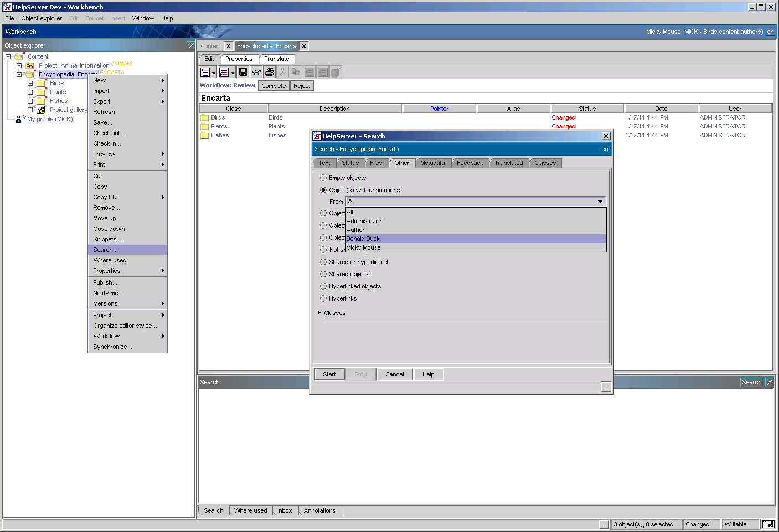Click the scissors cut toolbar icon
This screenshot has width=779, height=532.
(x=282, y=72)
